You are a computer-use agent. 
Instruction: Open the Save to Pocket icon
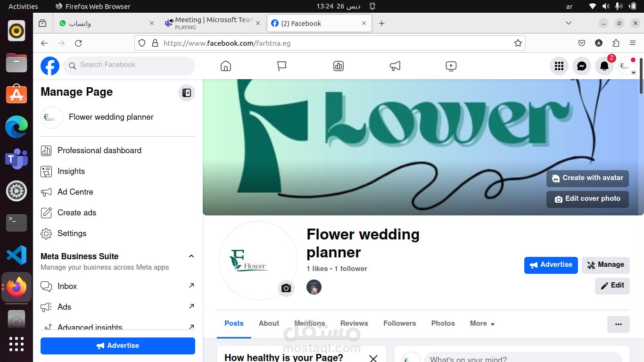[x=582, y=43]
